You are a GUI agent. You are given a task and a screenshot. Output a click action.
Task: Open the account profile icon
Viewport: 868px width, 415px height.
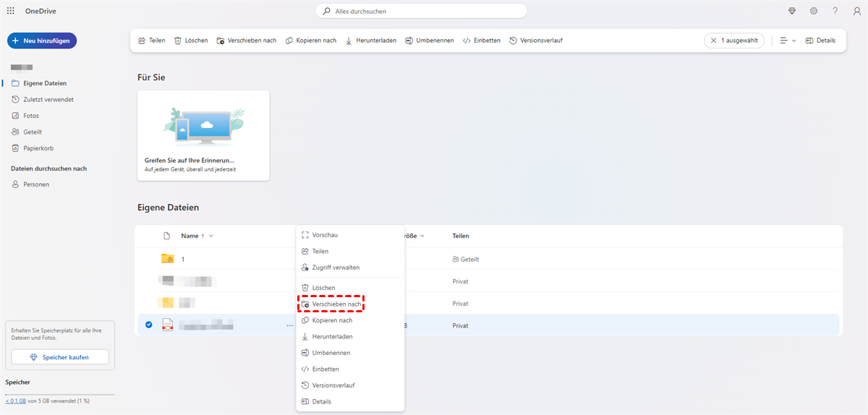click(856, 11)
